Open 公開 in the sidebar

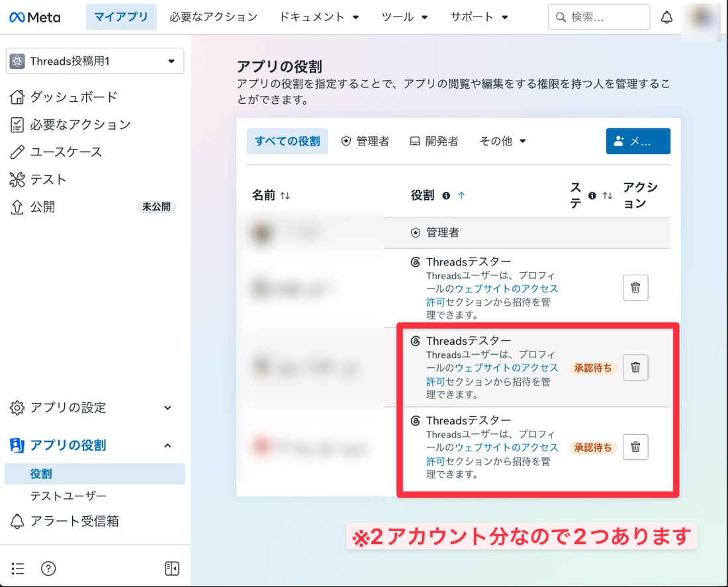pyautogui.click(x=43, y=206)
